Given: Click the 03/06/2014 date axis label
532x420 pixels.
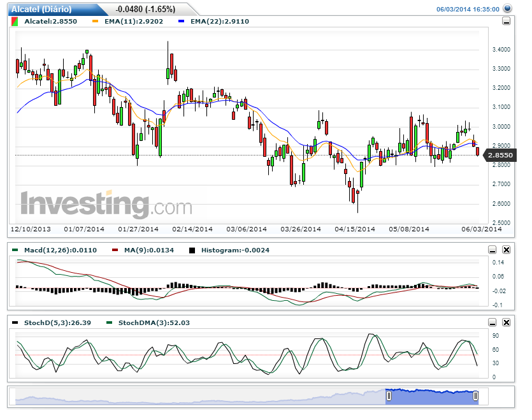Looking at the screenshot, I should point(247,229).
